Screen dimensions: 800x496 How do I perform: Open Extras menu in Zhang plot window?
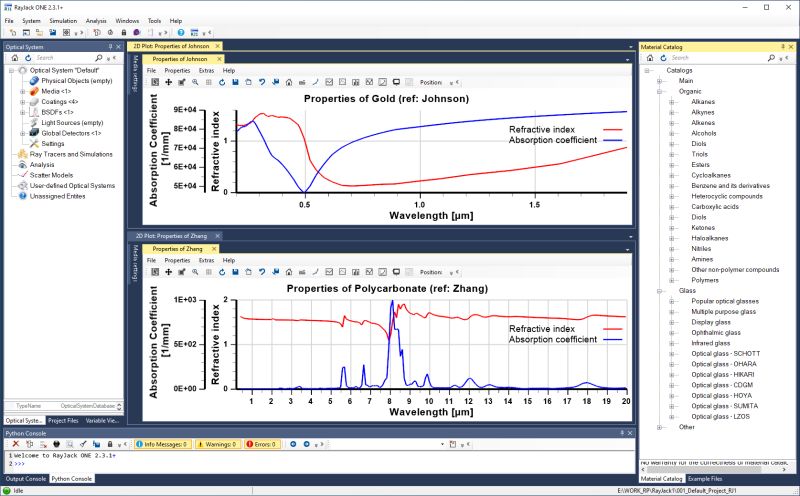coord(206,260)
